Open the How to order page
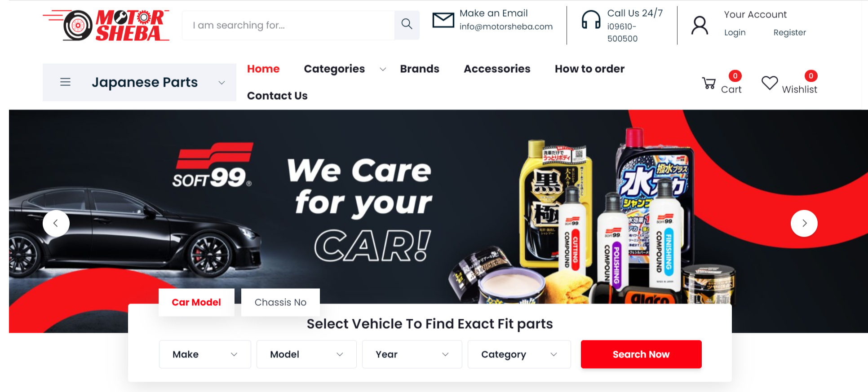Viewport: 868px width, 392px height. (589, 69)
